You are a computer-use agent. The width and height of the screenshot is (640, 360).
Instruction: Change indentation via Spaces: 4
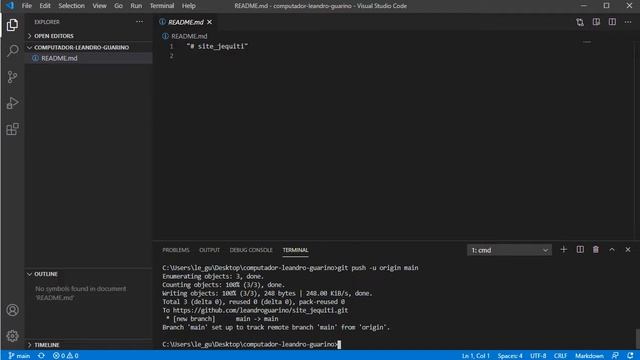(510, 356)
